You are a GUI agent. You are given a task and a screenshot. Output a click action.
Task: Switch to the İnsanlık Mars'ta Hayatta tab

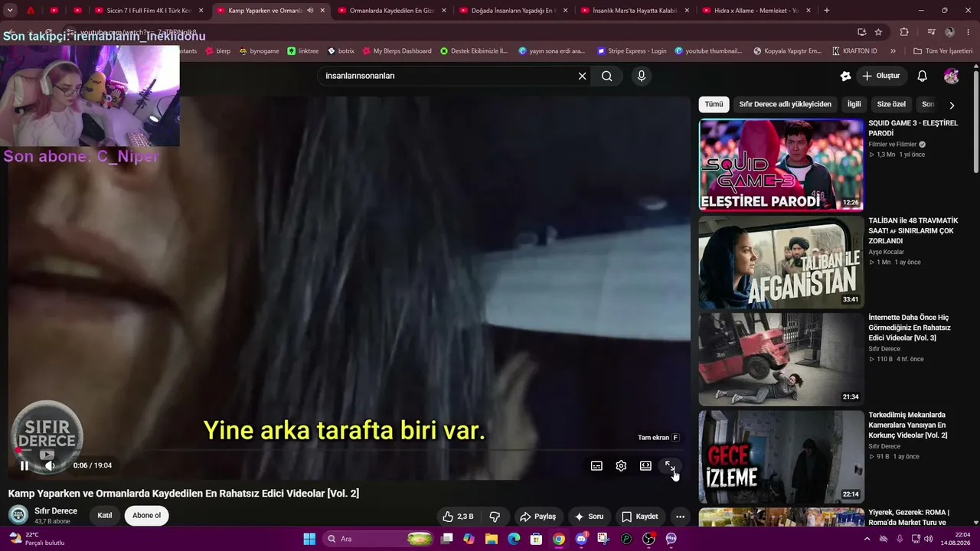click(635, 11)
